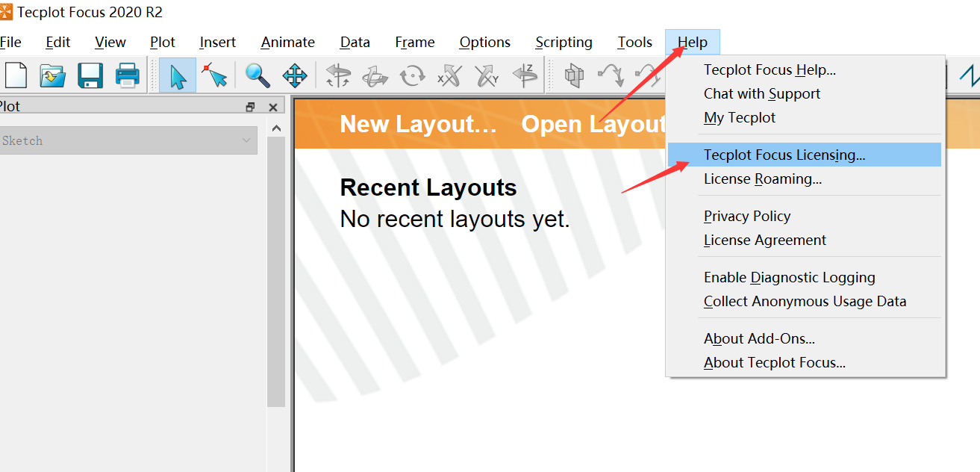980x472 pixels.
Task: Click the Open folder toolbar icon
Action: [53, 75]
